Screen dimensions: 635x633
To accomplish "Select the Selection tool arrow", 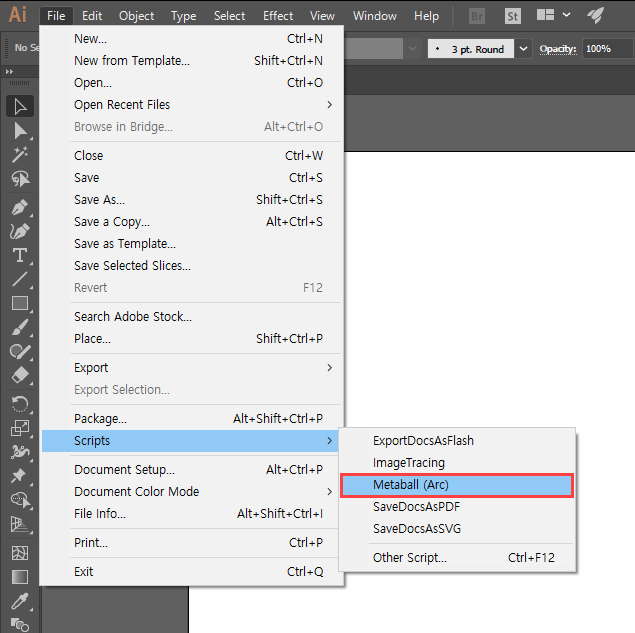I will click(x=20, y=107).
